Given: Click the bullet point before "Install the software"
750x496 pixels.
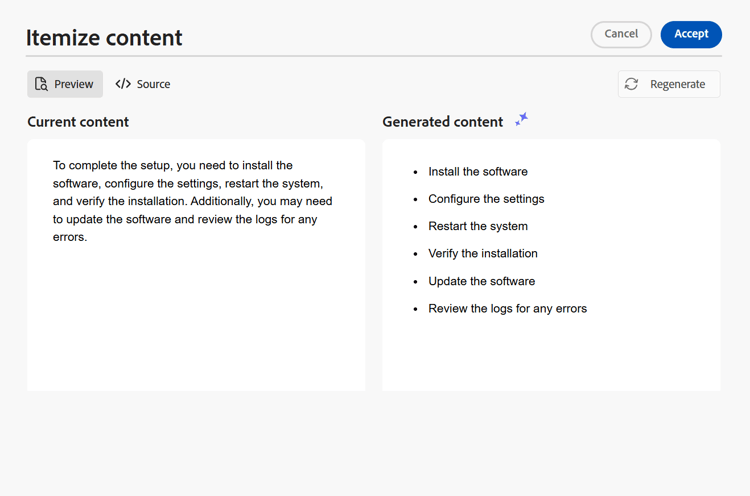Looking at the screenshot, I should pyautogui.click(x=415, y=172).
